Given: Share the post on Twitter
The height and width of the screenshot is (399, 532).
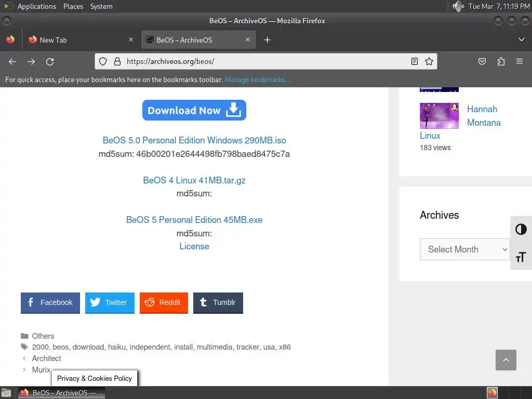Looking at the screenshot, I should [110, 303].
